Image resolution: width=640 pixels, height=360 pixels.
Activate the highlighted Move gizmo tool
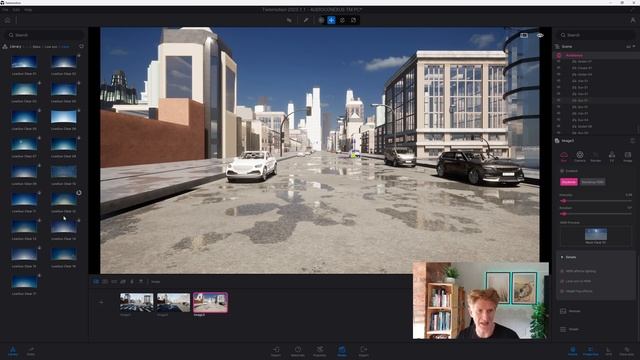tap(331, 20)
